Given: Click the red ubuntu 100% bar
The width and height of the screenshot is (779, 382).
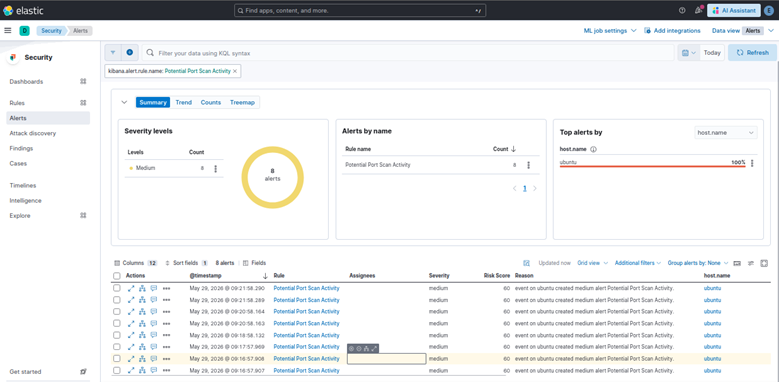Looking at the screenshot, I should point(652,166).
